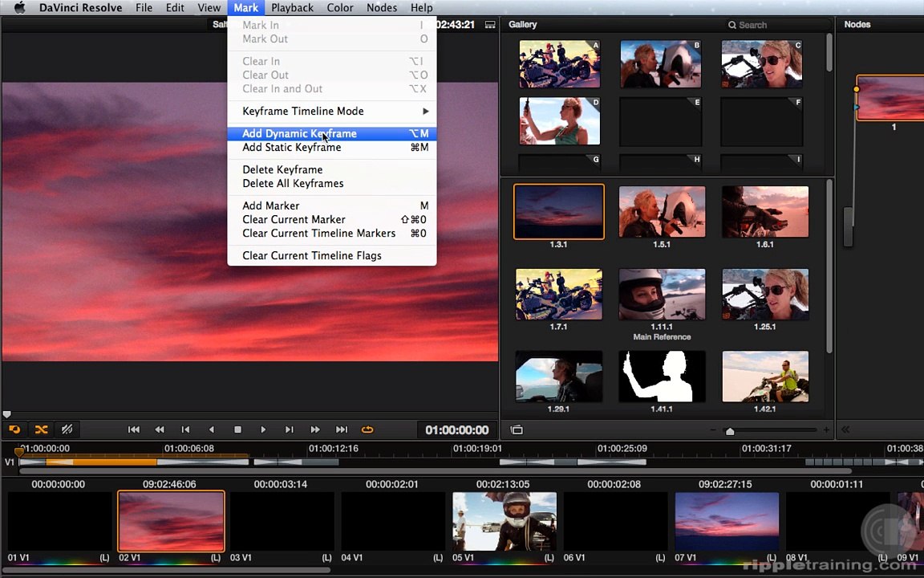Click the Gallery search field
Screen dimensions: 924x578
coord(775,25)
